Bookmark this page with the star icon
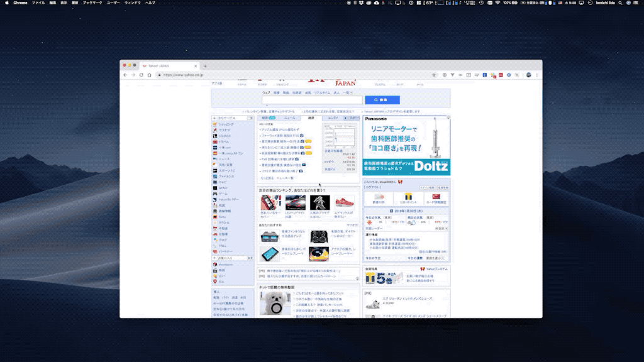 click(434, 75)
